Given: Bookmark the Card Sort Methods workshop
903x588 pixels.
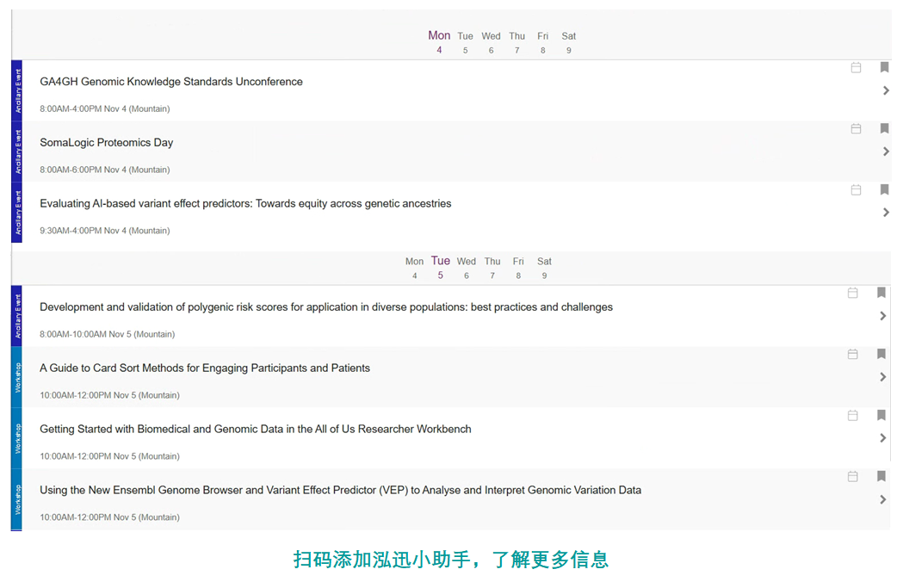Looking at the screenshot, I should (881, 355).
